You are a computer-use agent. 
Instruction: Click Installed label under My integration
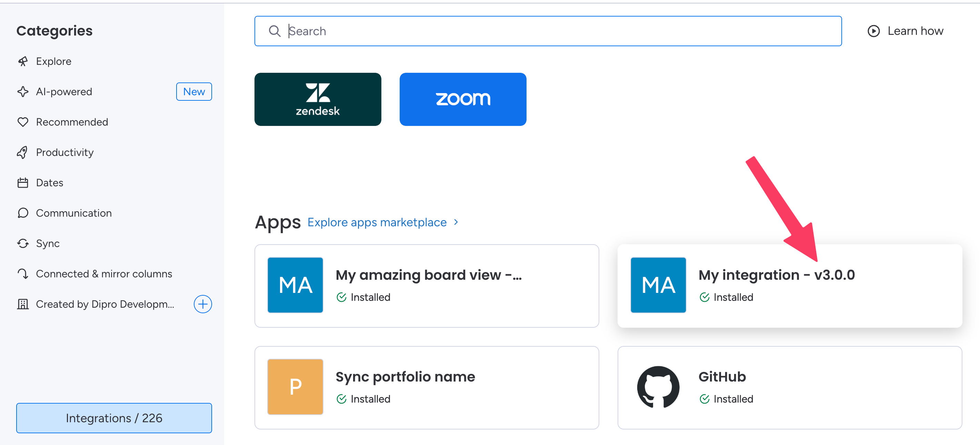pyautogui.click(x=733, y=297)
